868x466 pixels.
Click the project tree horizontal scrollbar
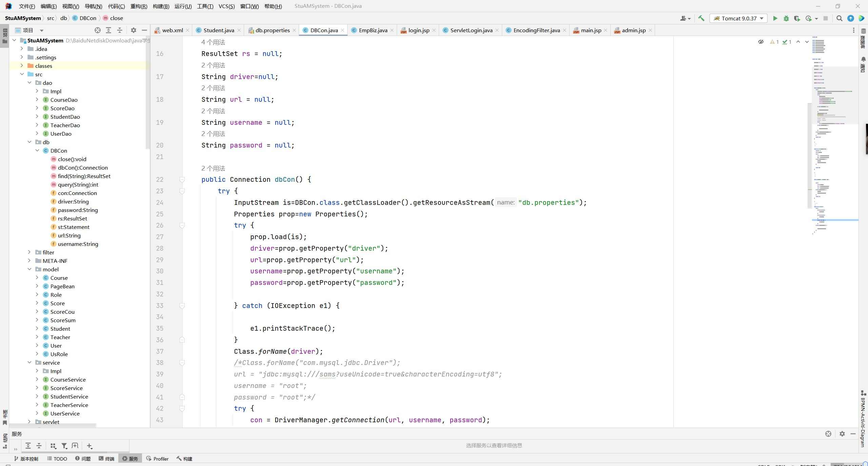tap(53, 425)
